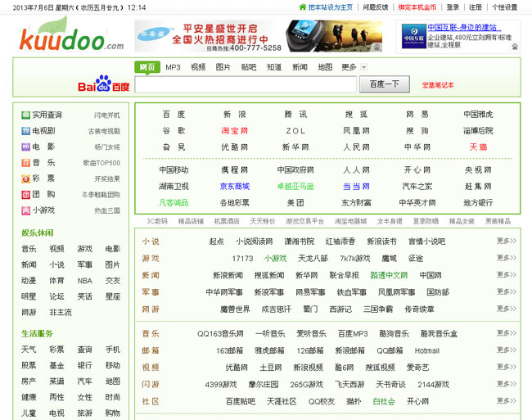Open the 问题反馈 link
This screenshot has height=420, width=532.
coord(375,7)
